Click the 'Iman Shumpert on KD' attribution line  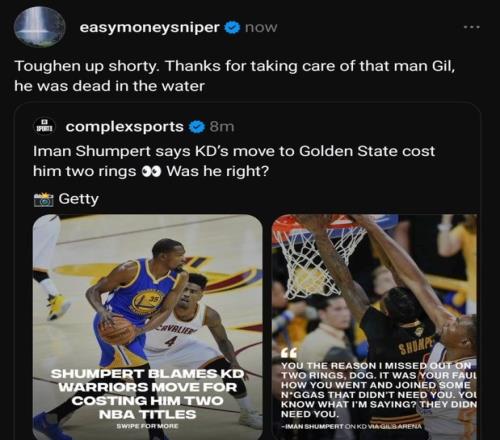coord(352,426)
